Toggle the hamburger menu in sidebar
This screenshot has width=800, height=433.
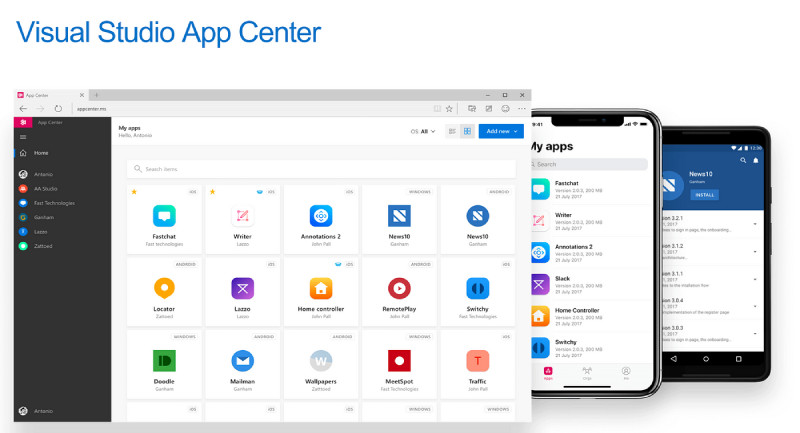(23, 137)
